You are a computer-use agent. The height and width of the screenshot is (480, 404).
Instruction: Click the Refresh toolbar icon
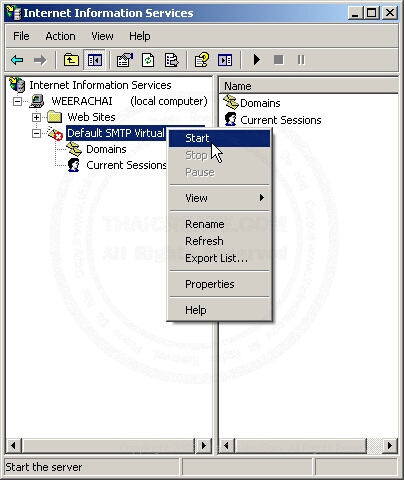(x=148, y=60)
